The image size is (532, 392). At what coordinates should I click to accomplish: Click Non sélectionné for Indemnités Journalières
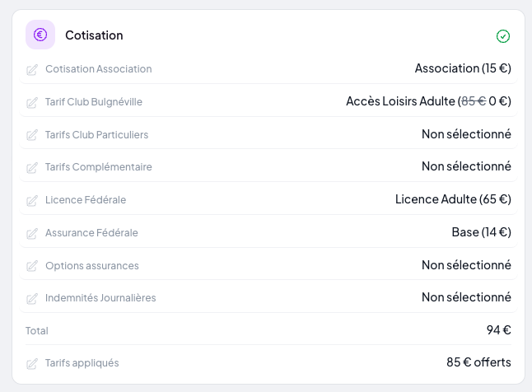coord(466,297)
